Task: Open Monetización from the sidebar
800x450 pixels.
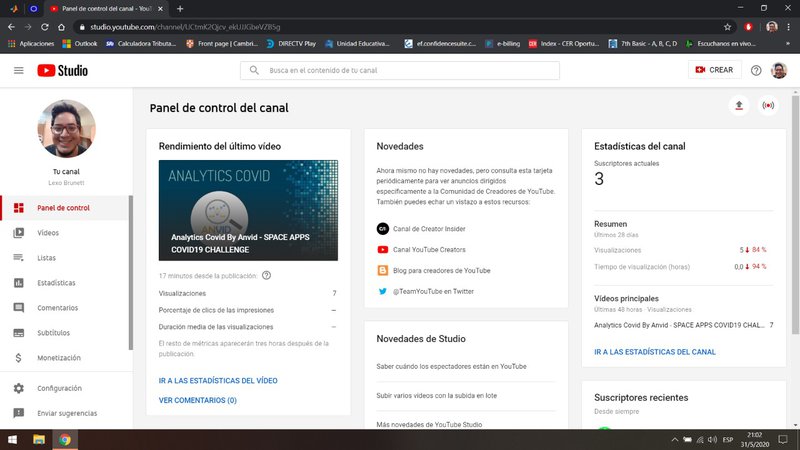Action: point(59,357)
